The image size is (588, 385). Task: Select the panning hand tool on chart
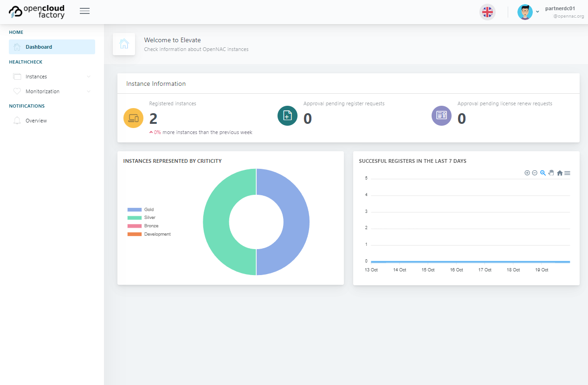[x=551, y=173]
